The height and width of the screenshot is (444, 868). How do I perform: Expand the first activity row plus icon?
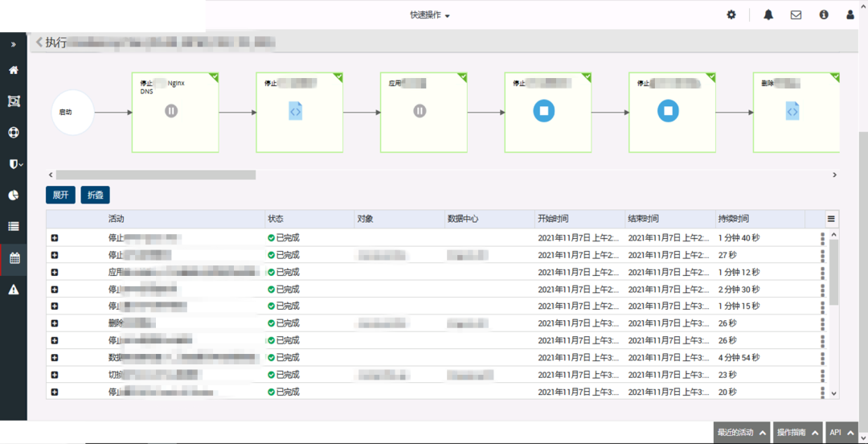point(55,238)
